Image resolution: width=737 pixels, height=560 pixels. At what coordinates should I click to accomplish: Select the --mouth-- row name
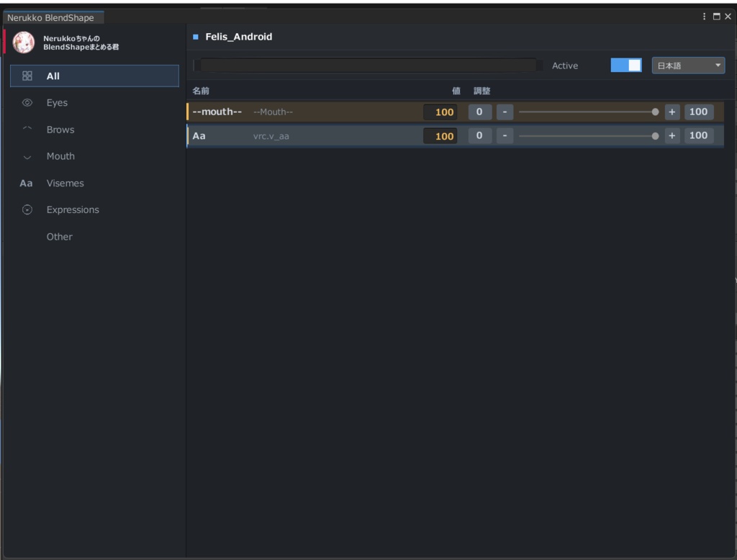[217, 112]
